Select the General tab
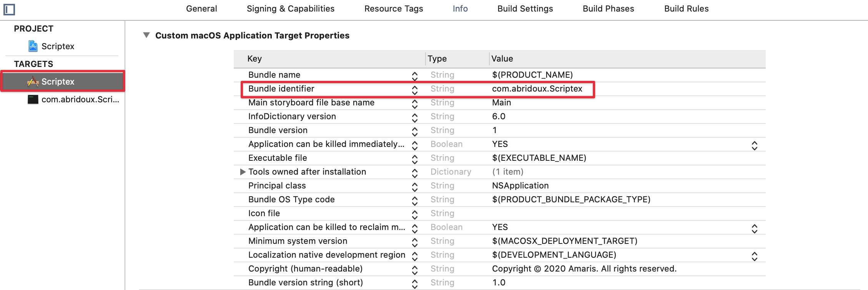Screen dimensions: 868x290 coord(201,9)
